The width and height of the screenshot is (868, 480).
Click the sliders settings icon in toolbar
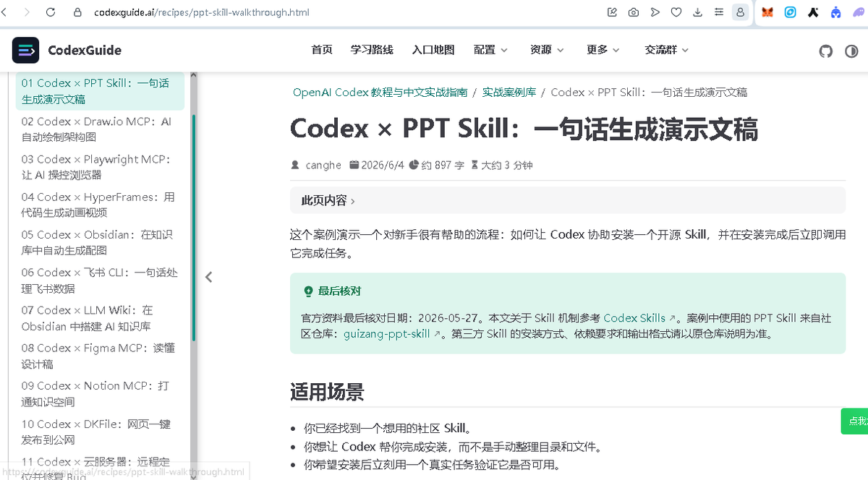pyautogui.click(x=718, y=12)
